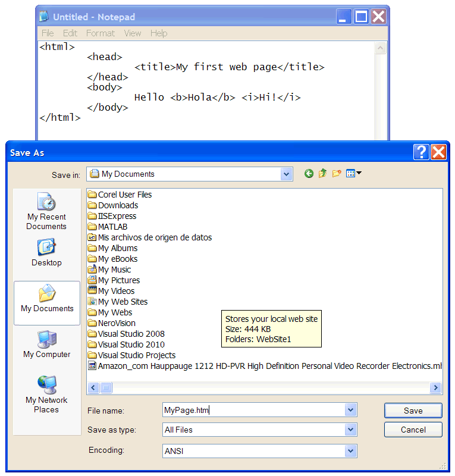455x476 pixels.
Task: Open My Recent Documents in places bar
Action: [46, 211]
